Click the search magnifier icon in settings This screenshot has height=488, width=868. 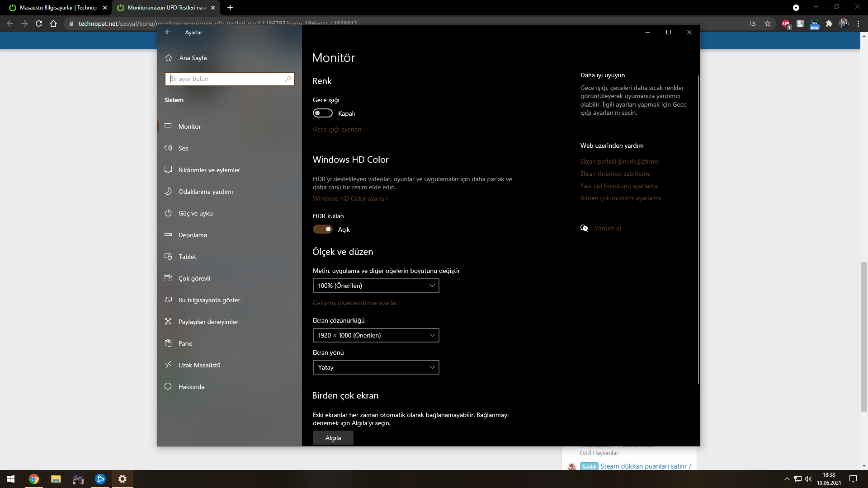tap(288, 79)
